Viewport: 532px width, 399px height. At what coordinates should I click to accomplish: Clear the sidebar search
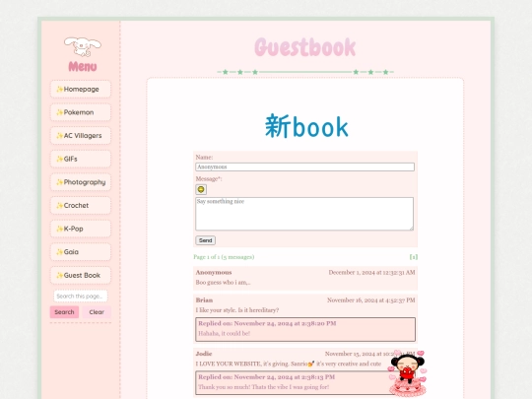[x=97, y=312]
